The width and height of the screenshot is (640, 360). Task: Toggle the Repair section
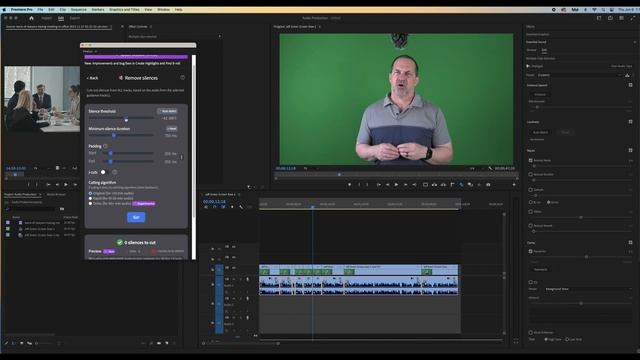click(630, 151)
